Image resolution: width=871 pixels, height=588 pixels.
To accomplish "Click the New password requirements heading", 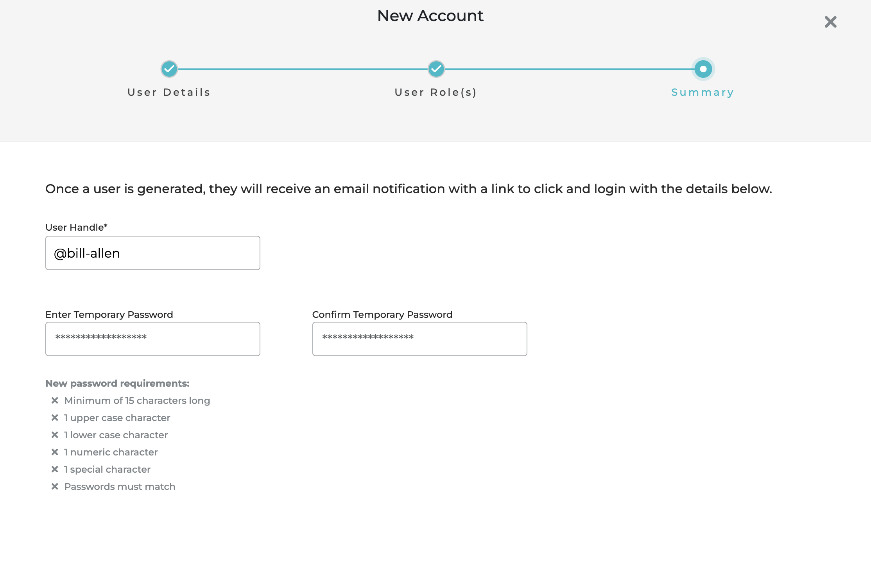I will click(117, 383).
